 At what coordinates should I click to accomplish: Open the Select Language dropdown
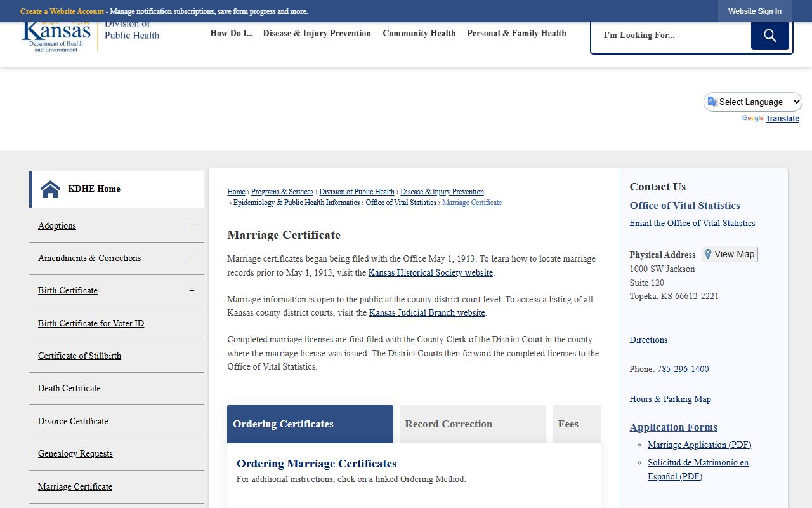tap(753, 102)
